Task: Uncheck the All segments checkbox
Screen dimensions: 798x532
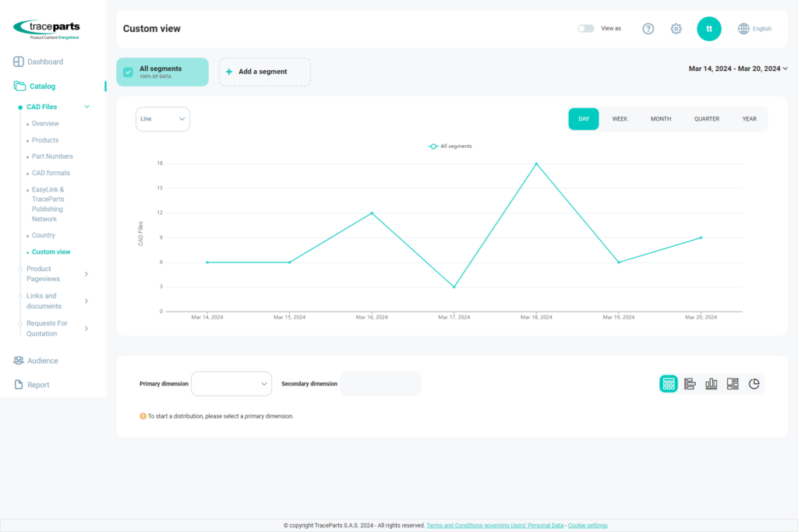Action: 129,72
